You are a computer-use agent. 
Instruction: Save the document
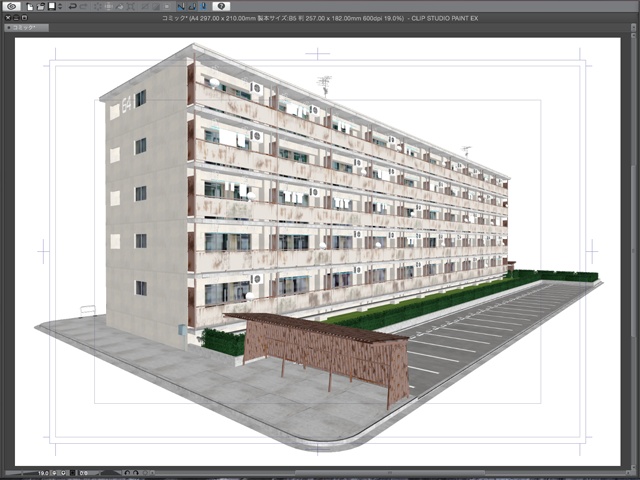52,7
